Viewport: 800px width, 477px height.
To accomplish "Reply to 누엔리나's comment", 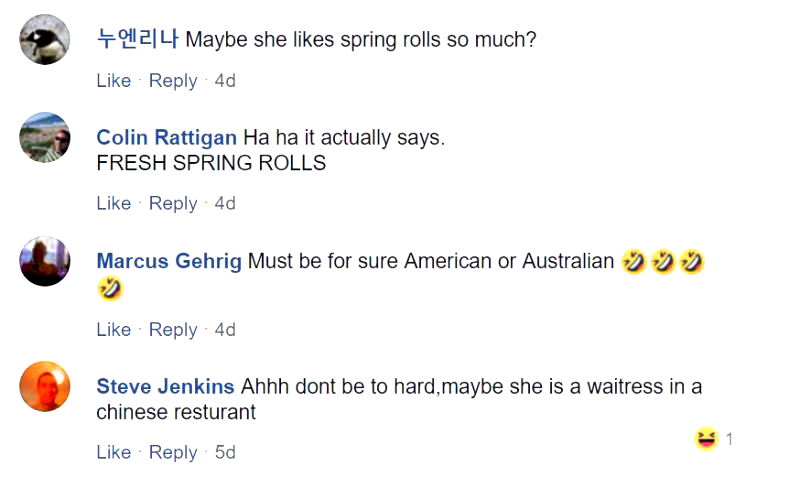I will [x=173, y=81].
